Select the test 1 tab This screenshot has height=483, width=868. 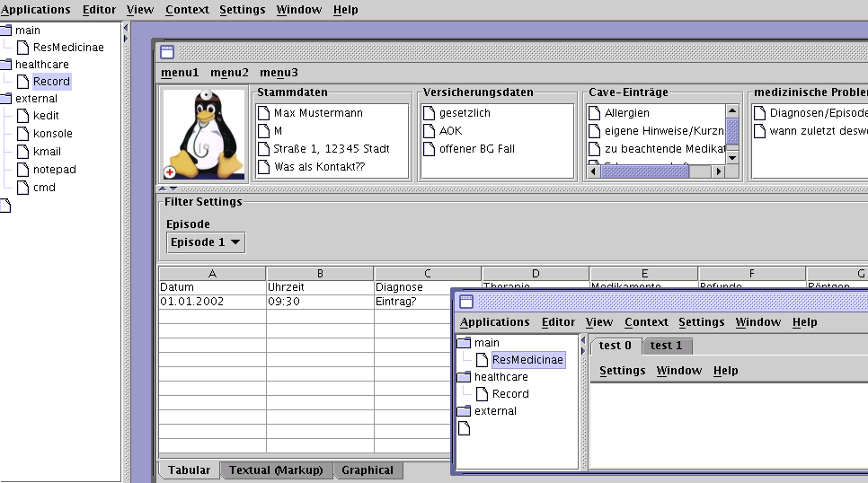[666, 346]
